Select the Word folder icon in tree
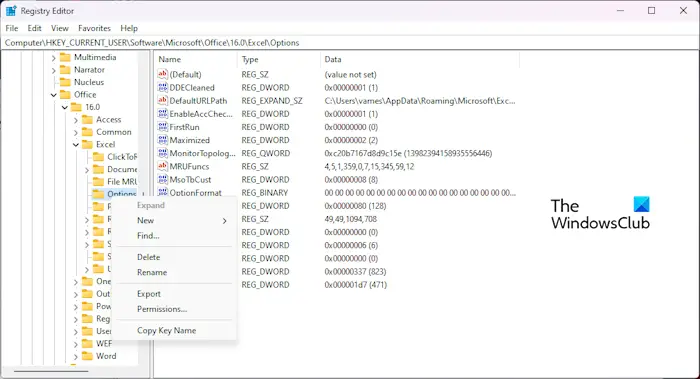 coord(88,356)
